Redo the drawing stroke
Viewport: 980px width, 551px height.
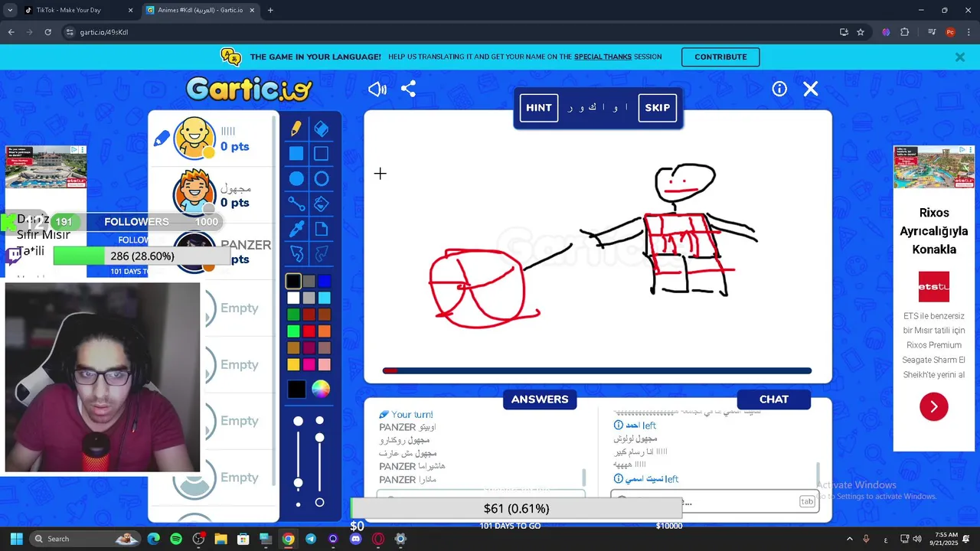click(322, 253)
